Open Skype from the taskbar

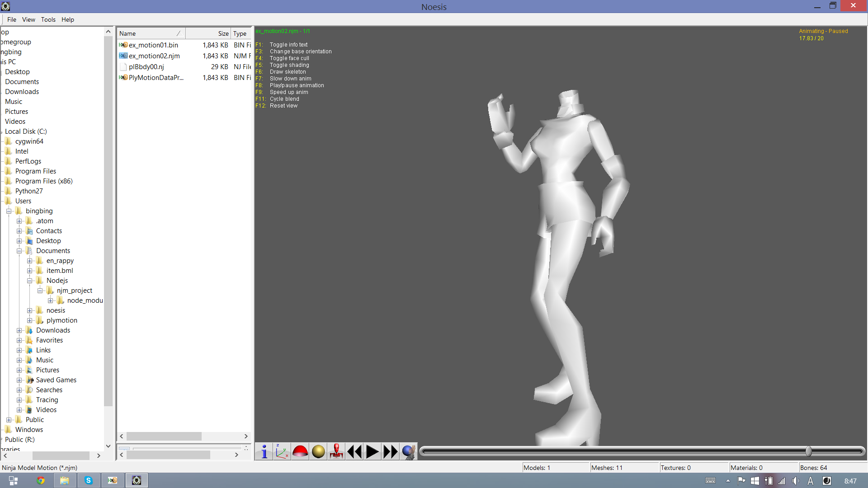pyautogui.click(x=89, y=481)
